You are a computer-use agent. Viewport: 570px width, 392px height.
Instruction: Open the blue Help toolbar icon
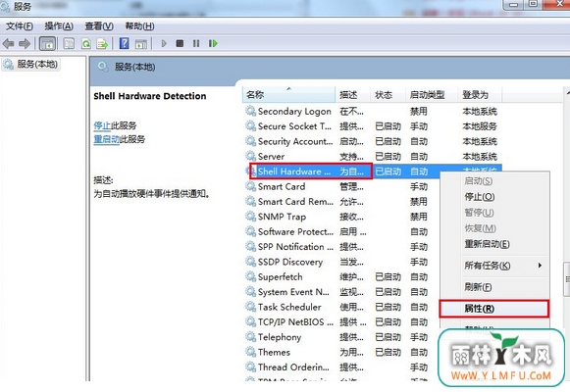[x=125, y=43]
